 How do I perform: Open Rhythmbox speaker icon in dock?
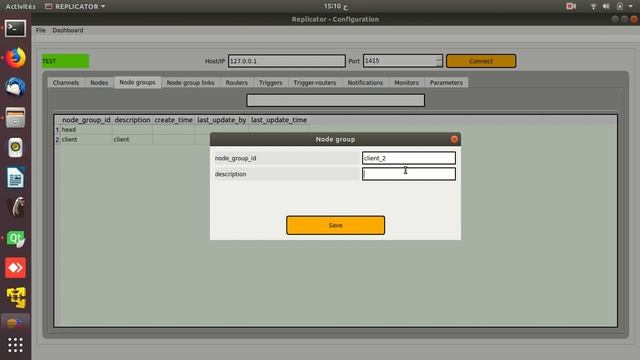click(16, 147)
